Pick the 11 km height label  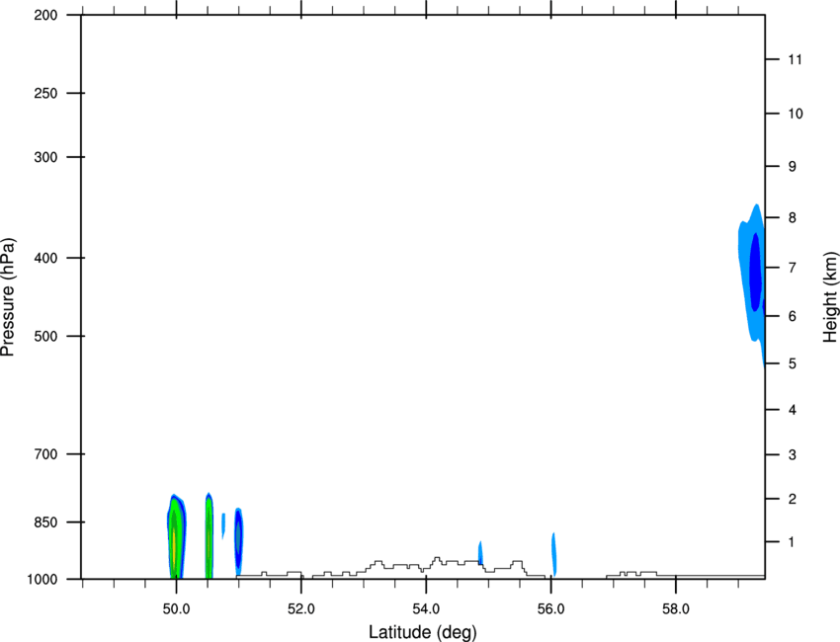coord(795,59)
